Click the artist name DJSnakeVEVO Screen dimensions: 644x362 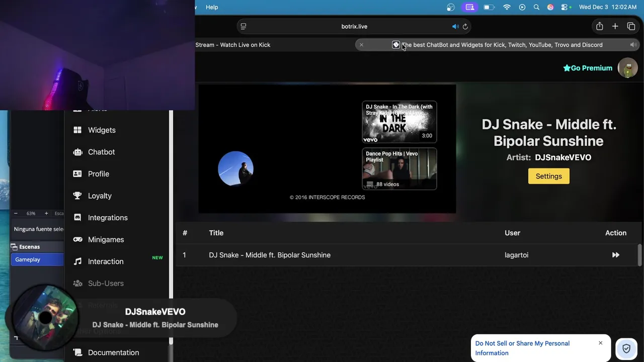(563, 157)
